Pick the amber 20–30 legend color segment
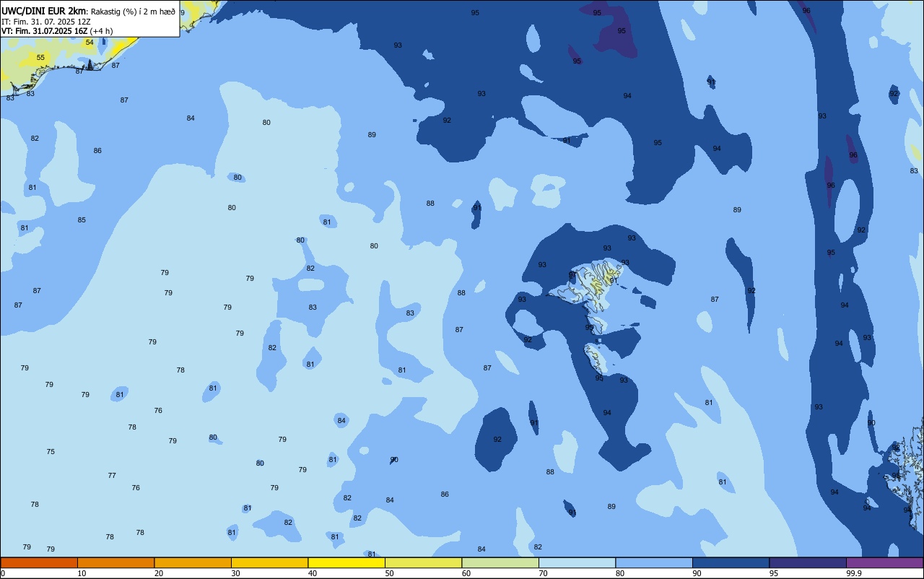Viewport: 924px width, 579px height. point(193,562)
